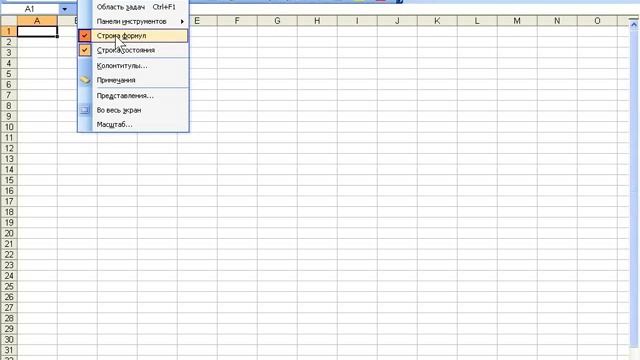Select row 24 header
Viewport: 640px width, 360px height.
click(x=9, y=276)
